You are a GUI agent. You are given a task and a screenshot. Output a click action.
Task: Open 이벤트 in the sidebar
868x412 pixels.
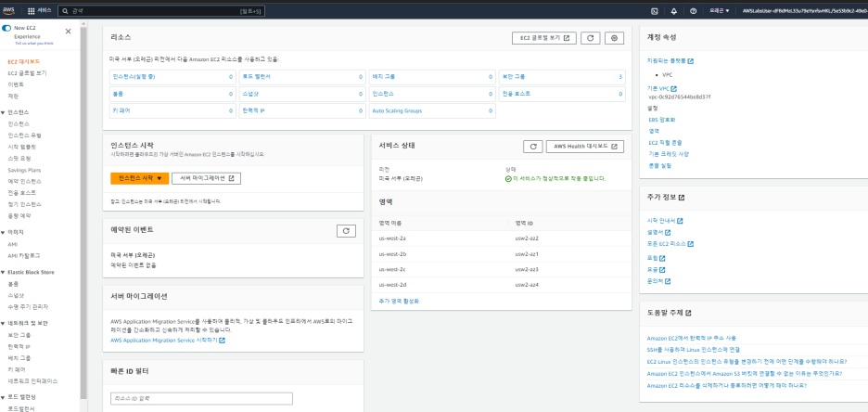click(x=16, y=84)
